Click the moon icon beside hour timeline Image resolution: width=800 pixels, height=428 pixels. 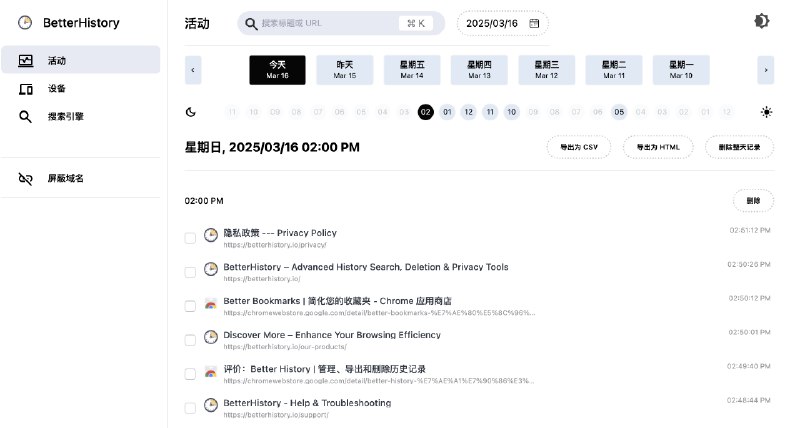[190, 112]
